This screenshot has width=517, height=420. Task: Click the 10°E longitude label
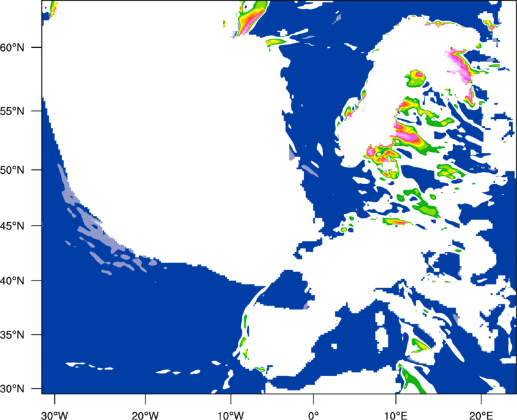(396, 415)
